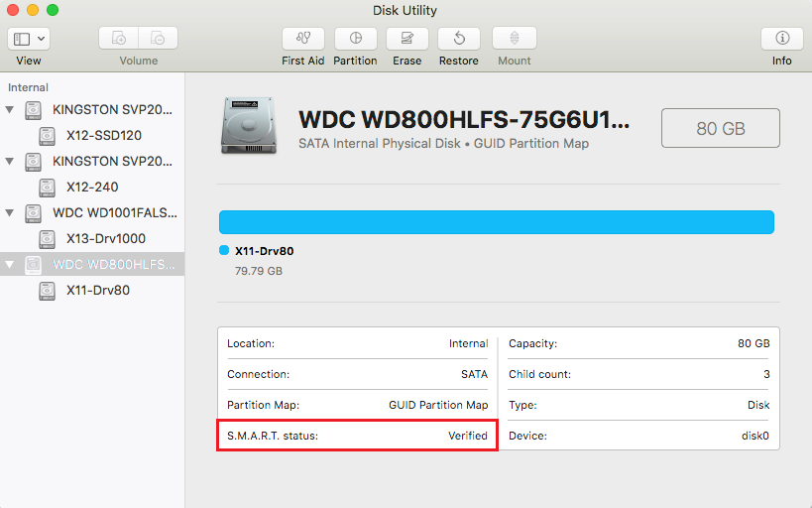812x508 pixels.
Task: Collapse the KINGSTON disk above X12-240
Action: [9, 161]
